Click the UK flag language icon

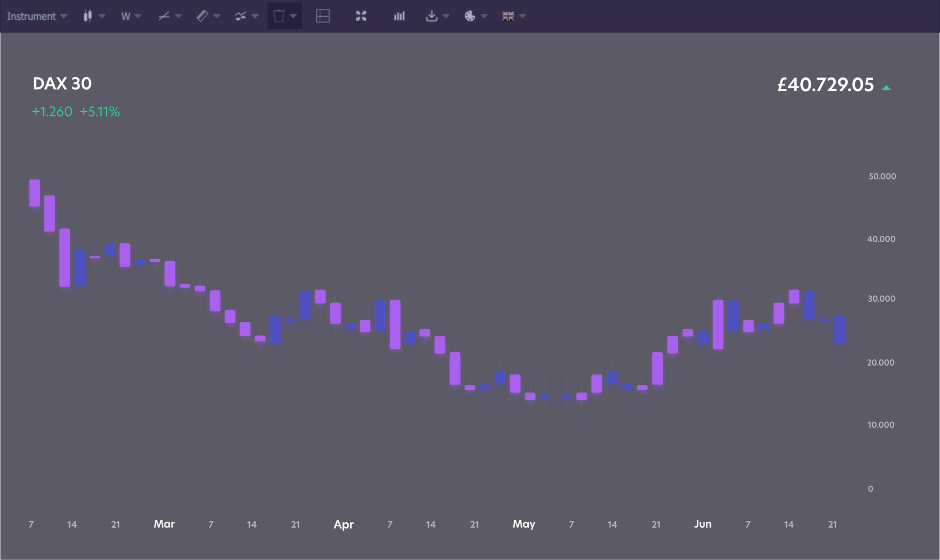(x=508, y=16)
